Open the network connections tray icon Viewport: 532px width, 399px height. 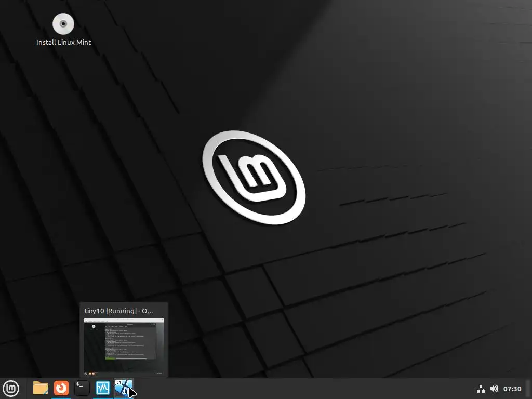click(x=481, y=389)
